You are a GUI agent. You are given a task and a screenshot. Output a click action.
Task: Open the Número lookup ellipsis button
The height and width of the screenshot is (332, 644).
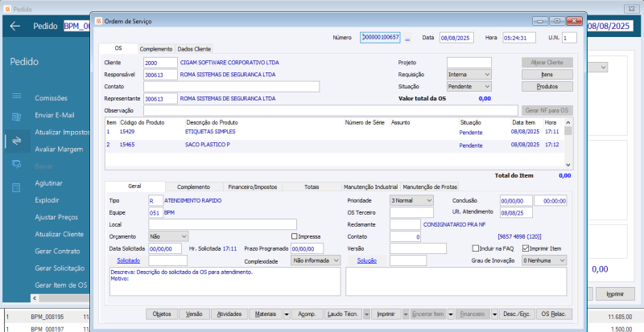[x=407, y=38]
